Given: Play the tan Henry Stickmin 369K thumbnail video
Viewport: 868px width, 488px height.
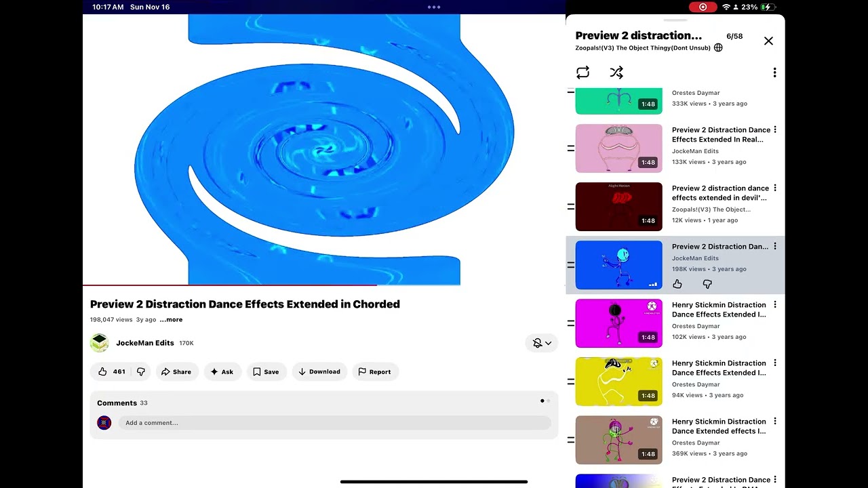Looking at the screenshot, I should coord(619,440).
